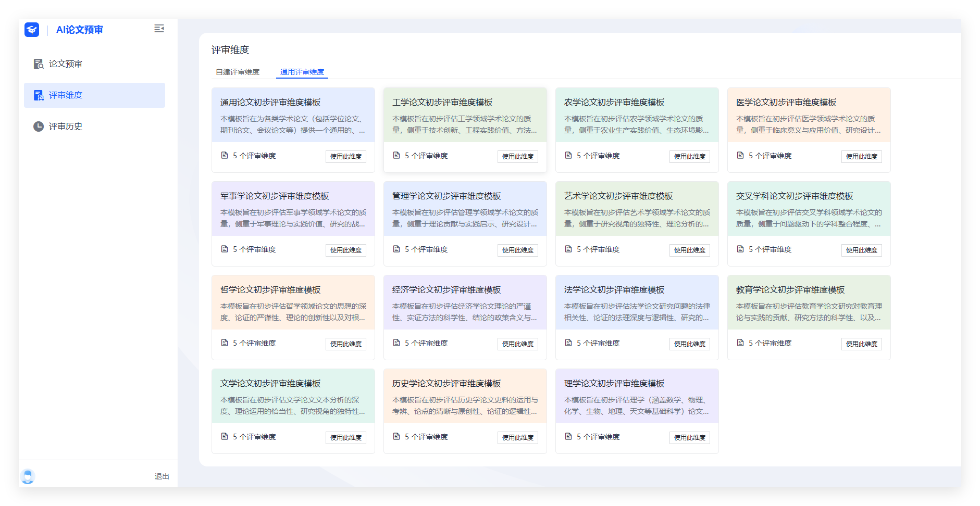This screenshot has width=980, height=506.
Task: Click the document icon on 理学论文 card
Action: tap(568, 437)
